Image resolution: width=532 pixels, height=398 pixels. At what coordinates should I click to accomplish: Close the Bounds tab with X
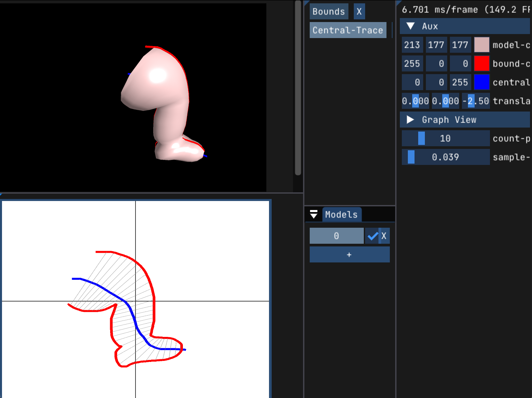[x=359, y=11]
